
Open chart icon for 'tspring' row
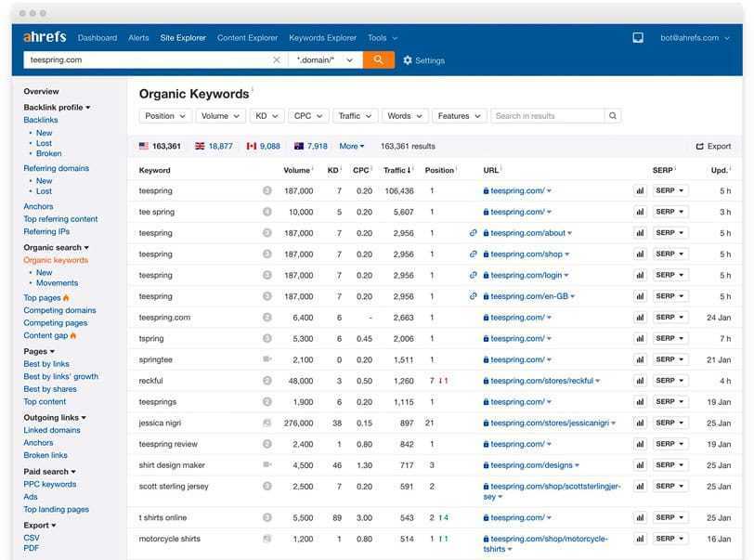pyautogui.click(x=640, y=338)
